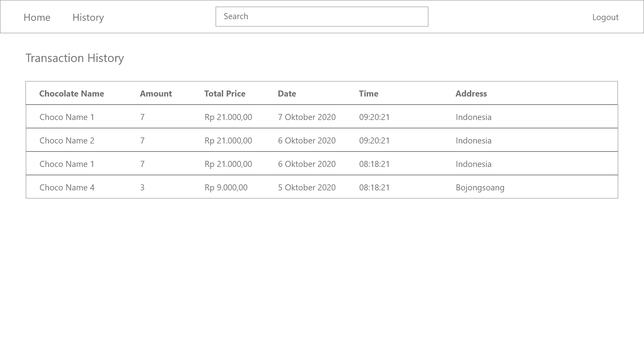Click the Transaction History heading

pos(75,58)
